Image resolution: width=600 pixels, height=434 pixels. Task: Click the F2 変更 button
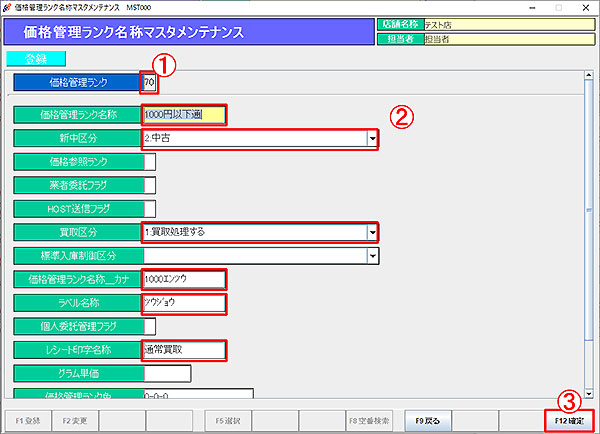pos(75,421)
